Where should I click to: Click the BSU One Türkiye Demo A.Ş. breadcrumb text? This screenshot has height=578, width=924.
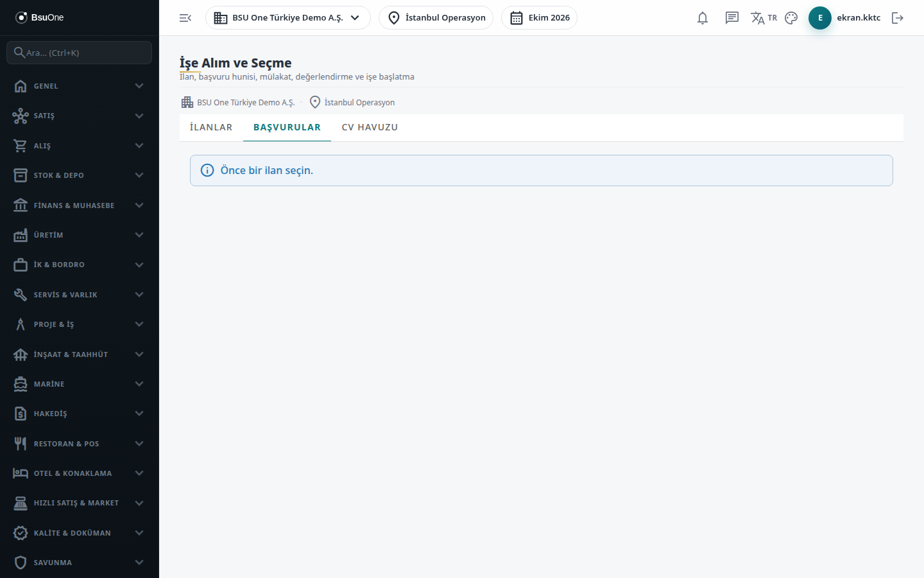point(246,103)
